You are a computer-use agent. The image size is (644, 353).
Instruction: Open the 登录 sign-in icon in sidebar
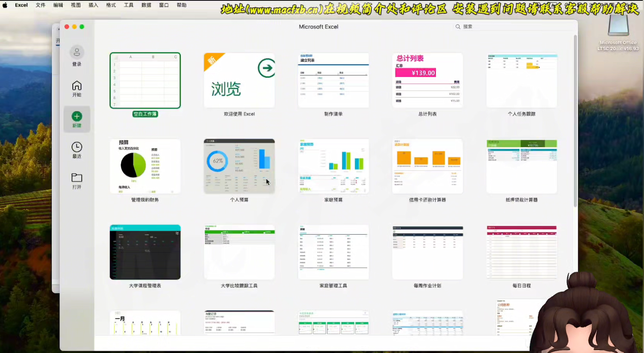pyautogui.click(x=77, y=52)
